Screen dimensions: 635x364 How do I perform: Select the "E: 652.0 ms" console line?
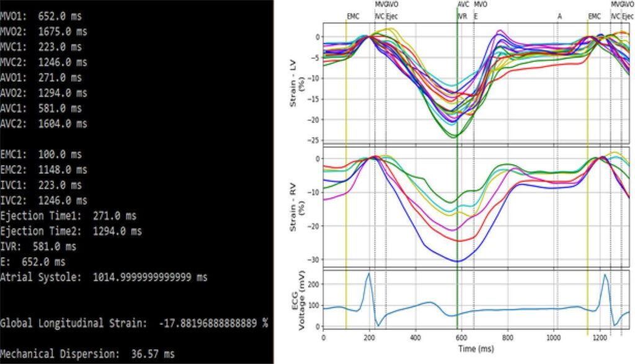tap(32, 262)
